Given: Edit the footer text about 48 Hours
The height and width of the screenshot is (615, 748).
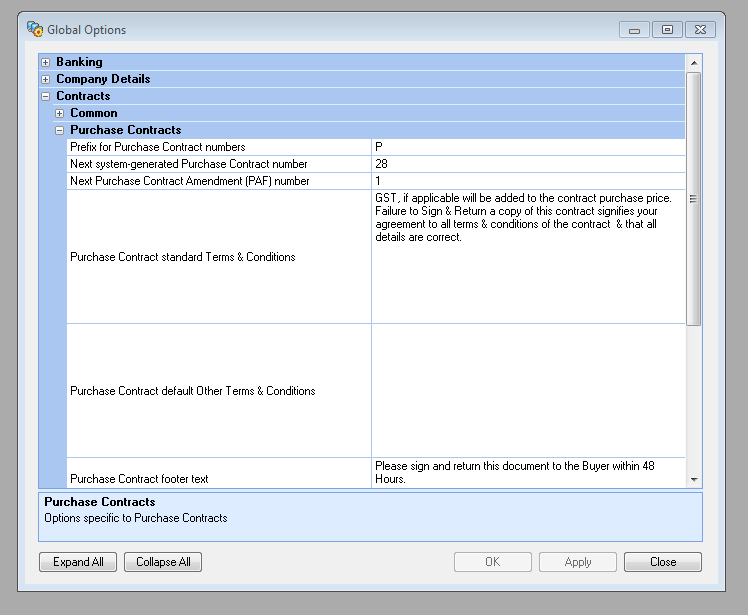Looking at the screenshot, I should point(528,472).
